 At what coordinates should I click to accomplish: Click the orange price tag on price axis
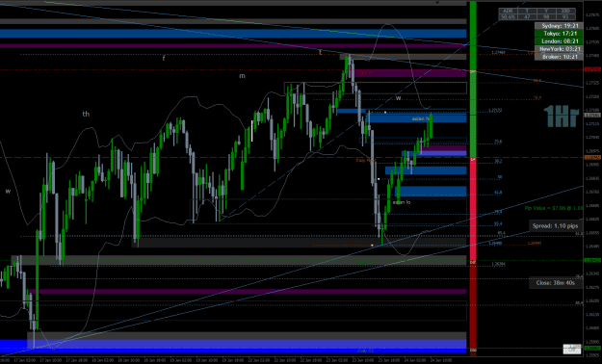[x=592, y=157]
